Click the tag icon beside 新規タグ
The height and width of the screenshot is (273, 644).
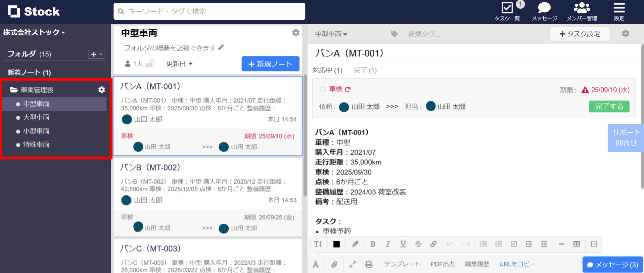tap(395, 34)
